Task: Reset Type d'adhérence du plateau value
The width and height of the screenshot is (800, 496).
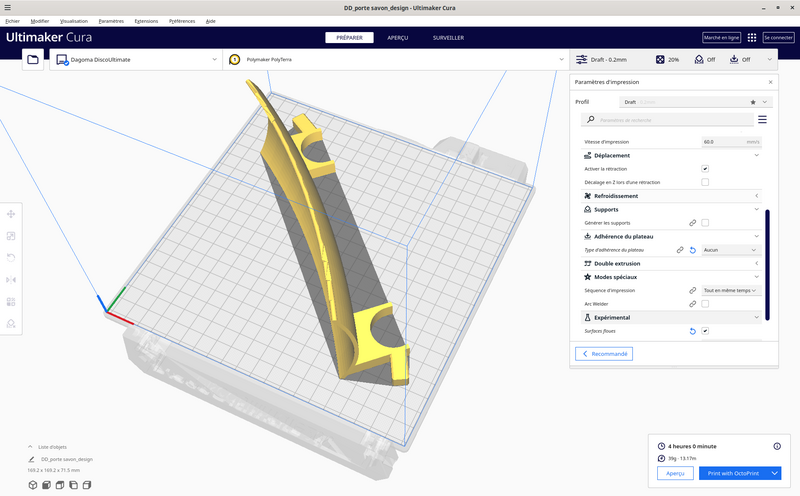Action: point(692,250)
